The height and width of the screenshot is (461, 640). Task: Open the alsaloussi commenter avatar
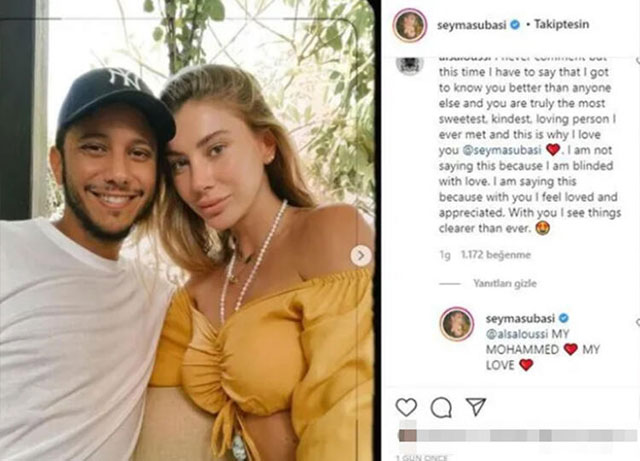click(x=409, y=65)
